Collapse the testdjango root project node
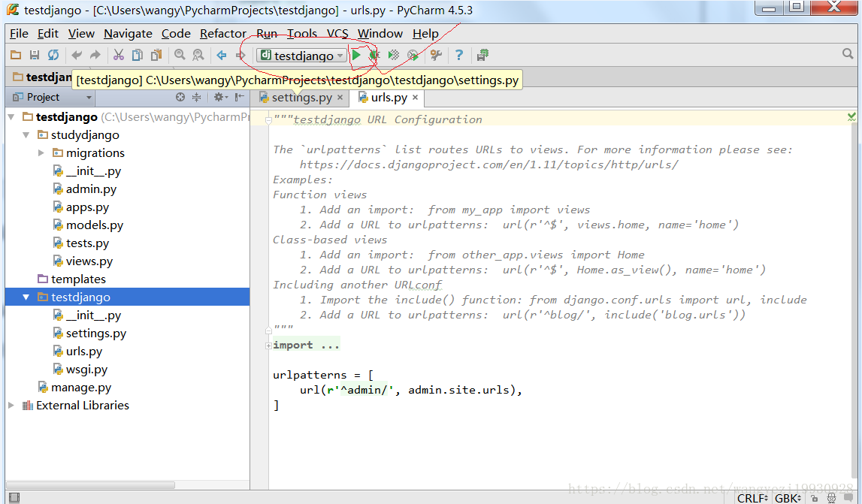 [11, 117]
